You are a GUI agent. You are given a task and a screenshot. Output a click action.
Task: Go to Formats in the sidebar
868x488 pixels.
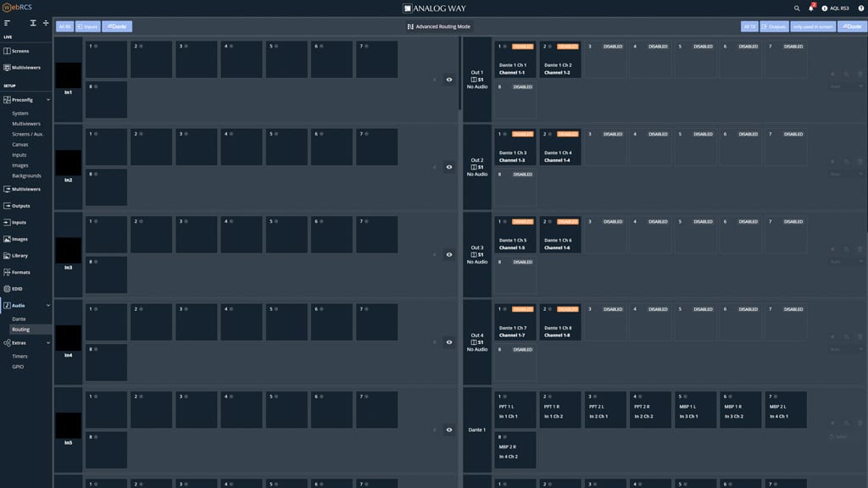click(x=20, y=272)
